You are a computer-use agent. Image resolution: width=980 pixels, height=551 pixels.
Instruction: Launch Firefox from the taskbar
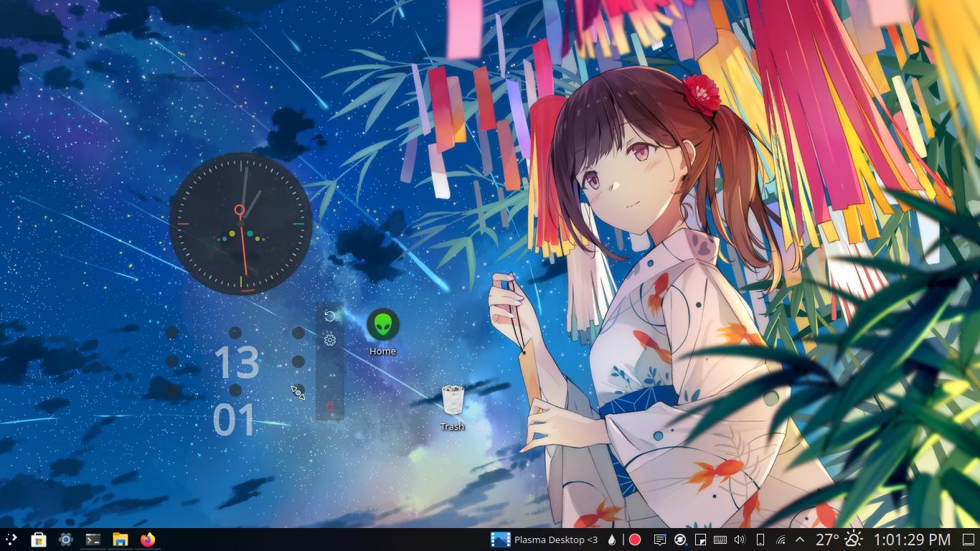(148, 540)
